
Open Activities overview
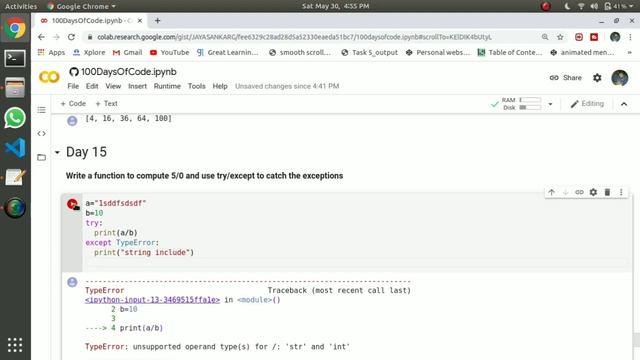coord(21,6)
